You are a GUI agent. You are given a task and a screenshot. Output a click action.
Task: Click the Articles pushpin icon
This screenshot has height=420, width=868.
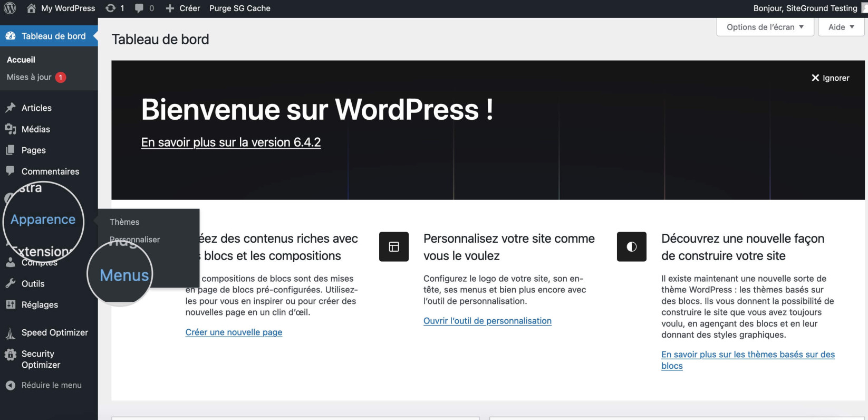pos(11,108)
